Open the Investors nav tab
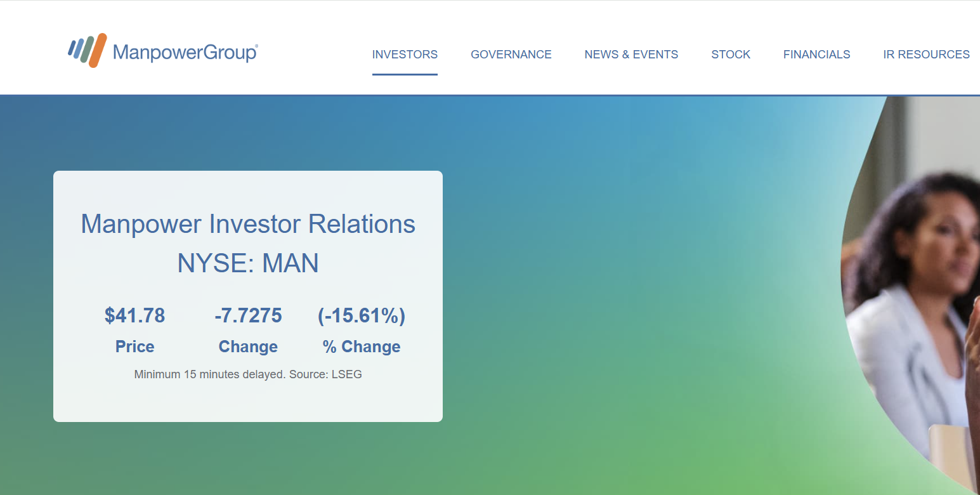Viewport: 980px width, 495px height. click(405, 55)
